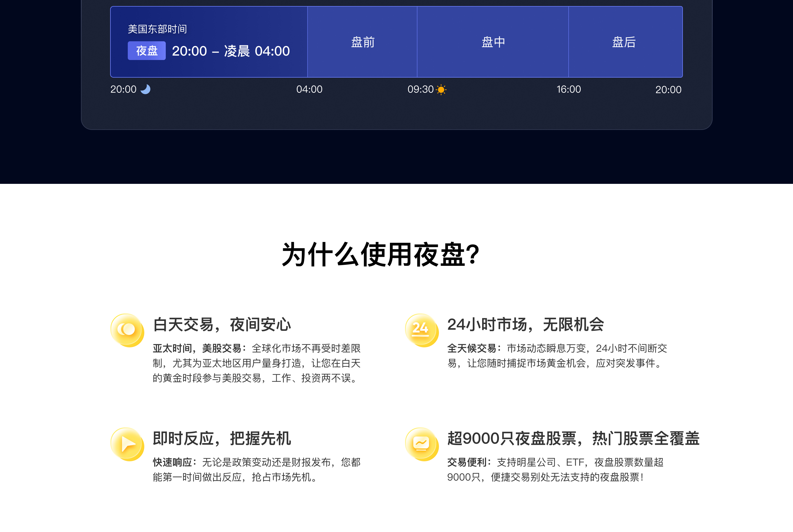
Task: Click the bold text 快速响应
Action: coord(172,462)
